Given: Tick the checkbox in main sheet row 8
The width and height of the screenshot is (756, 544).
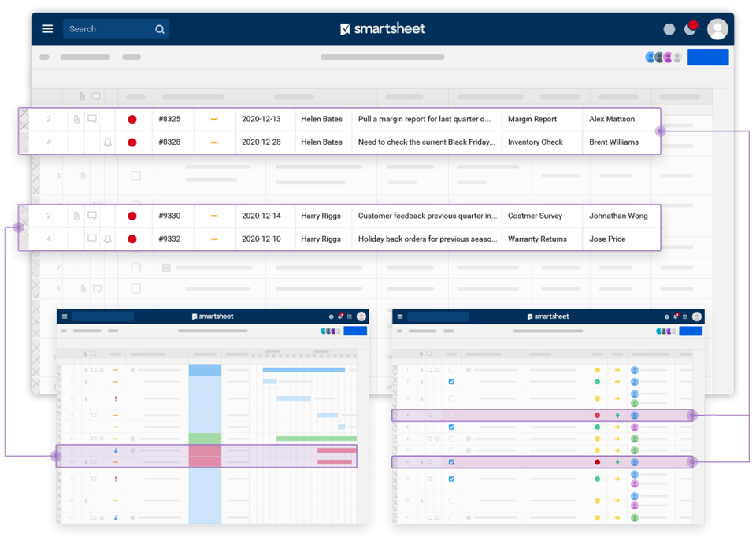Looking at the screenshot, I should click(x=136, y=289).
